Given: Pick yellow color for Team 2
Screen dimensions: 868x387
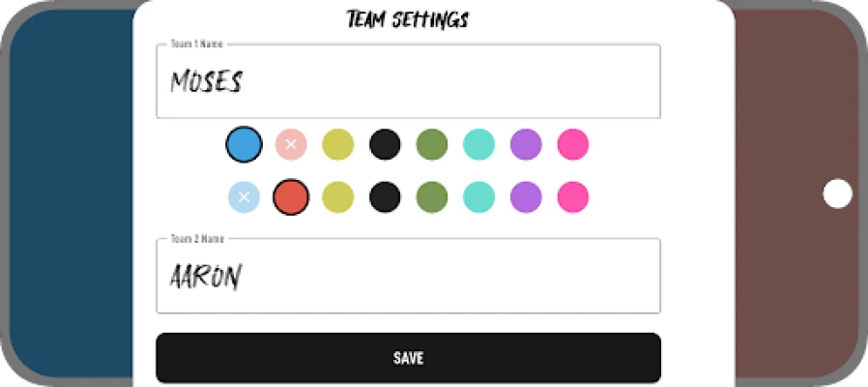Looking at the screenshot, I should (x=338, y=197).
